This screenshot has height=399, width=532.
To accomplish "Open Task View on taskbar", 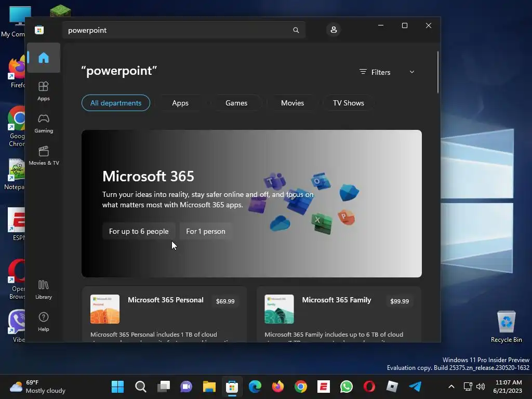I will coord(164,387).
